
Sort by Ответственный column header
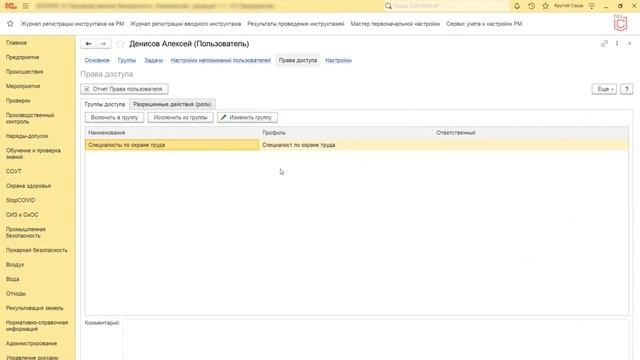pos(531,133)
